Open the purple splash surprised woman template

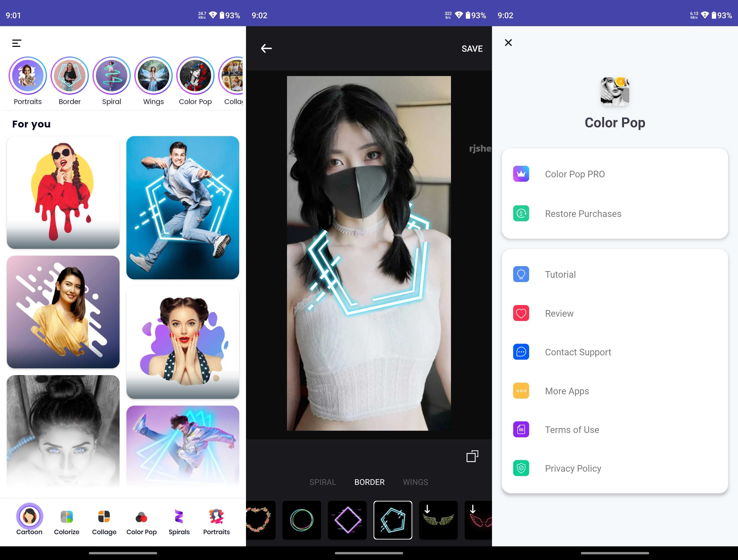tap(182, 342)
